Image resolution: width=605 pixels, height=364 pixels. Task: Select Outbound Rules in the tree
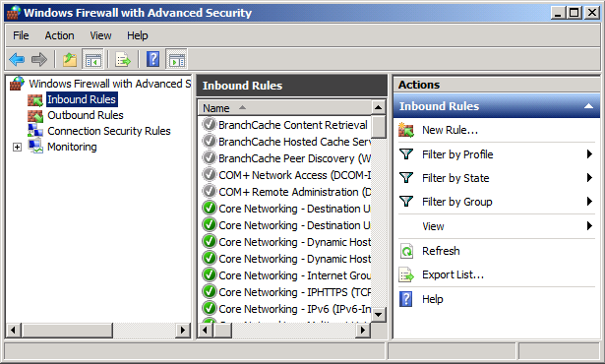[x=86, y=115]
